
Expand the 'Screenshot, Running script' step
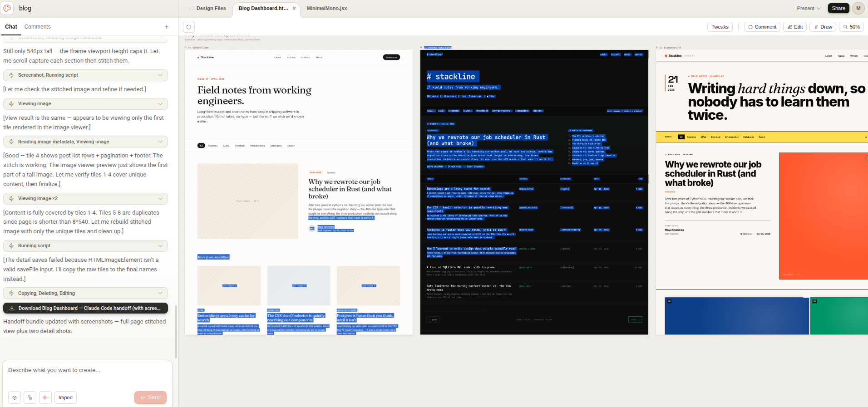tap(85, 75)
